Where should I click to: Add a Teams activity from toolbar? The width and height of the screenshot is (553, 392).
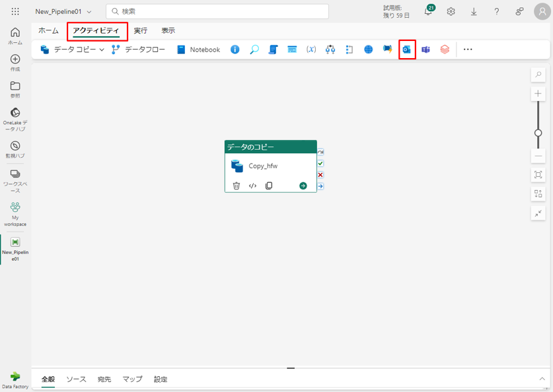(x=426, y=49)
